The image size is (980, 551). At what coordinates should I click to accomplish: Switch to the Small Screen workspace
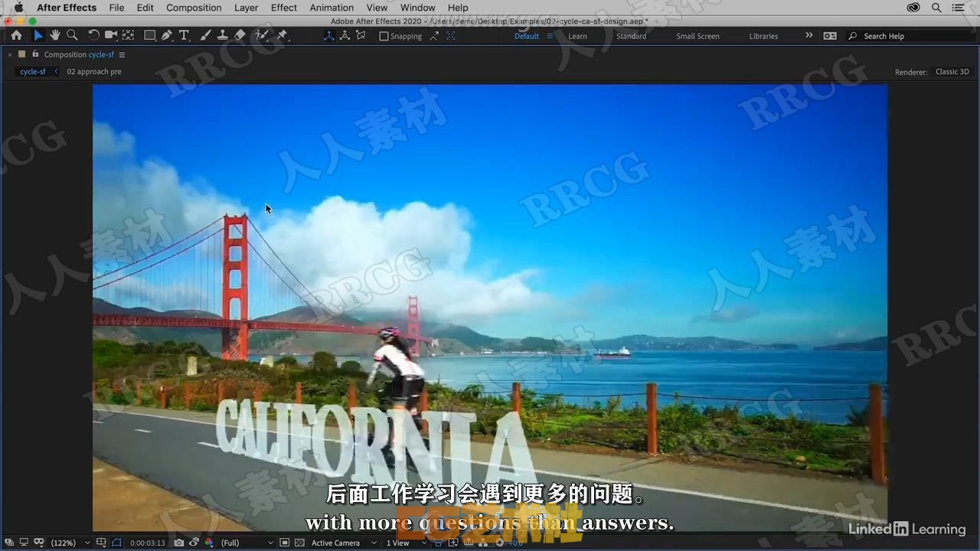tap(697, 36)
